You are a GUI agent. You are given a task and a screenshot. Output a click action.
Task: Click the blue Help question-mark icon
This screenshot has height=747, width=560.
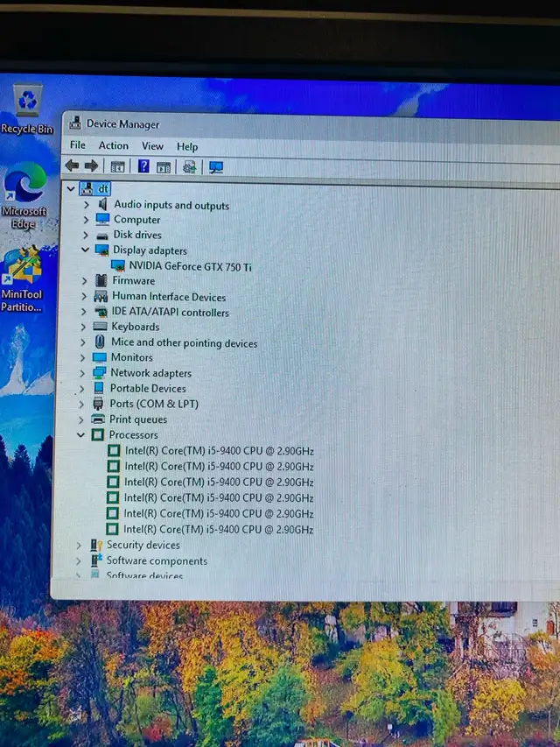[143, 166]
